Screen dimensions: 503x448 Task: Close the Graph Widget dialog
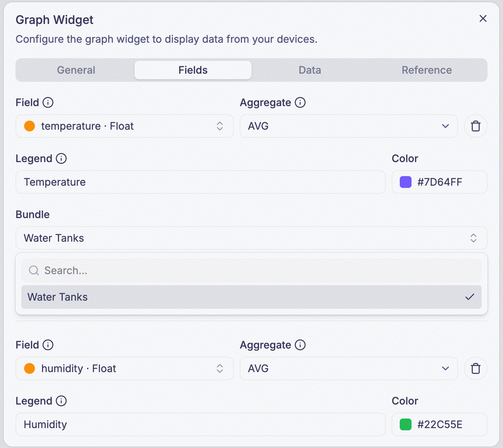(483, 18)
